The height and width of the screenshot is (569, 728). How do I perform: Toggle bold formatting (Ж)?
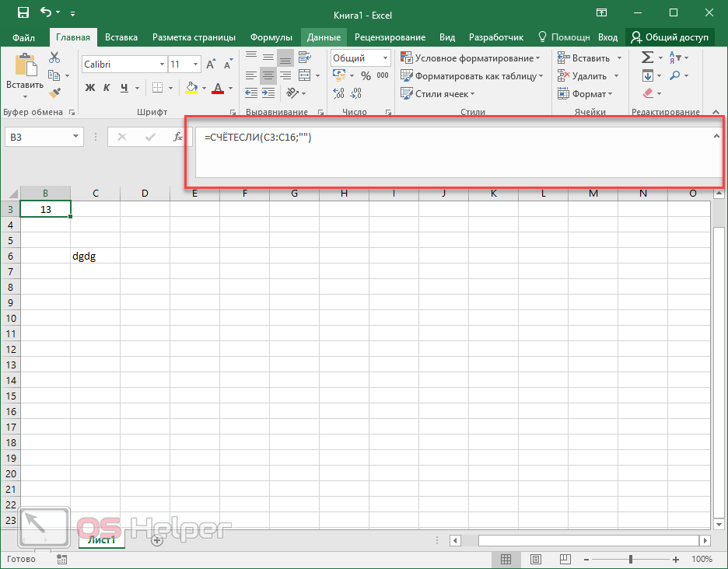click(x=90, y=88)
